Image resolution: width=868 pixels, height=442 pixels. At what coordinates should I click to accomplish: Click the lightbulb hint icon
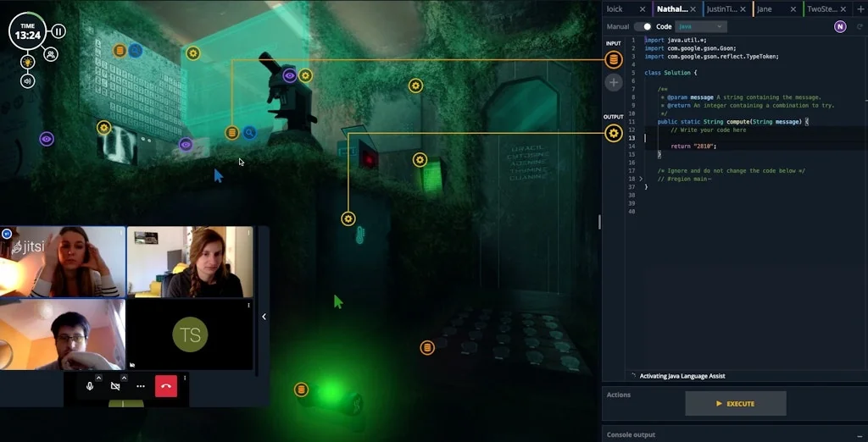[28, 62]
